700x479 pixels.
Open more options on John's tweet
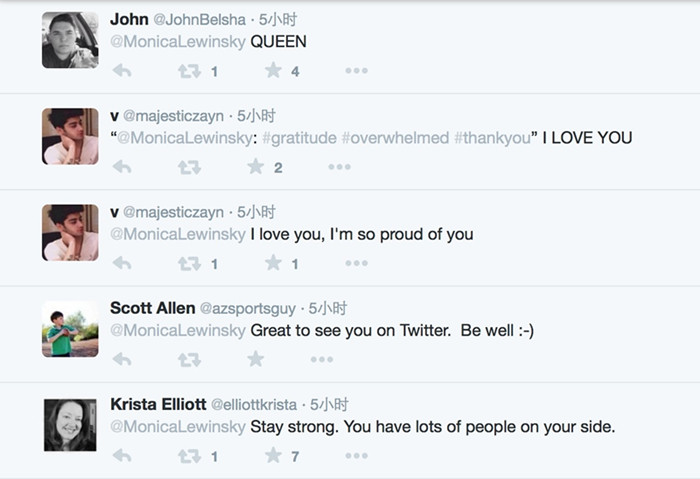coord(356,71)
